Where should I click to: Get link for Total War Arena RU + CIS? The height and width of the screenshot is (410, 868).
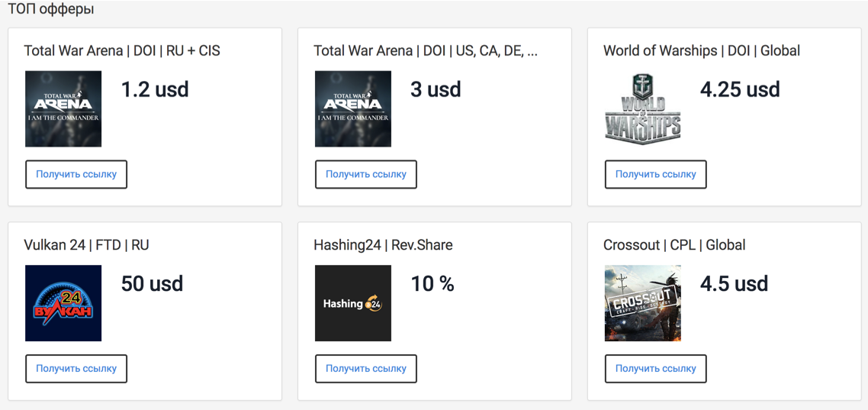pos(76,174)
